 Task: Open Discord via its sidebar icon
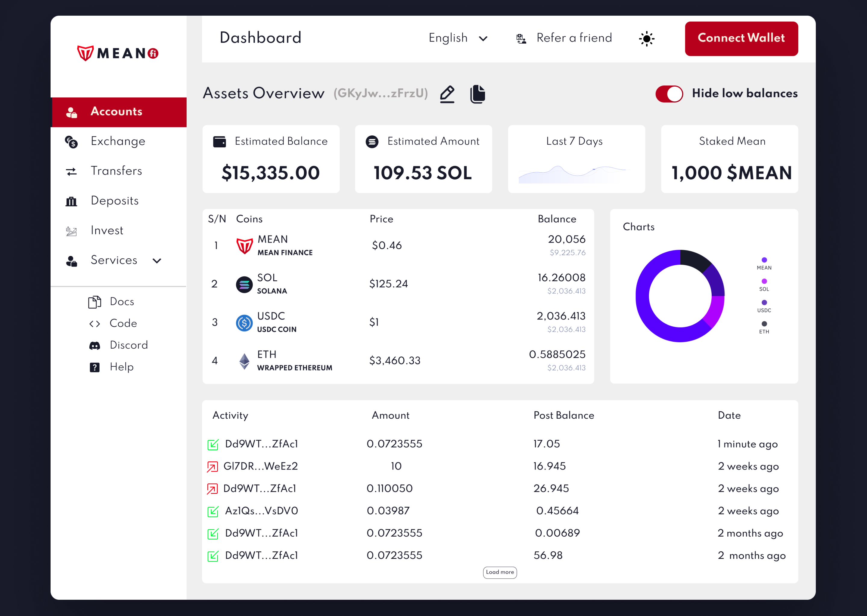click(95, 346)
